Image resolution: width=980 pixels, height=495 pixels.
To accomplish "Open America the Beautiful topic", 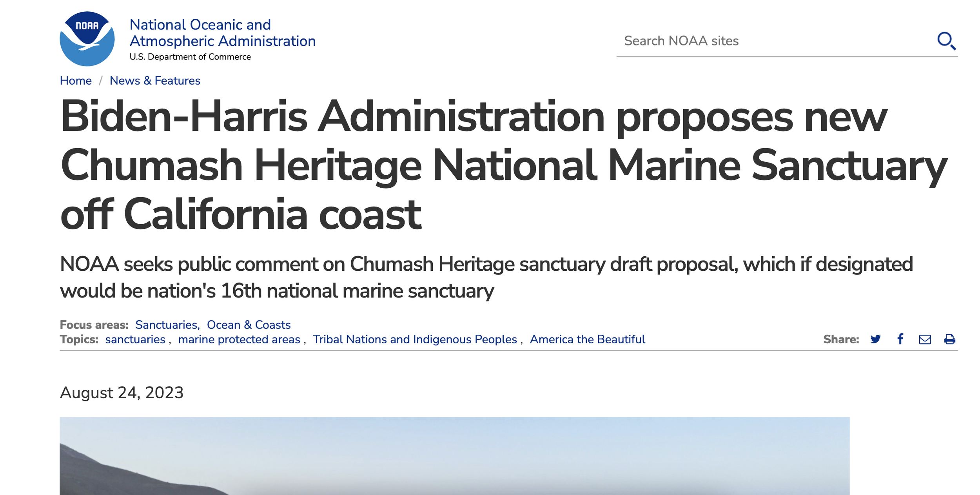I will click(587, 339).
